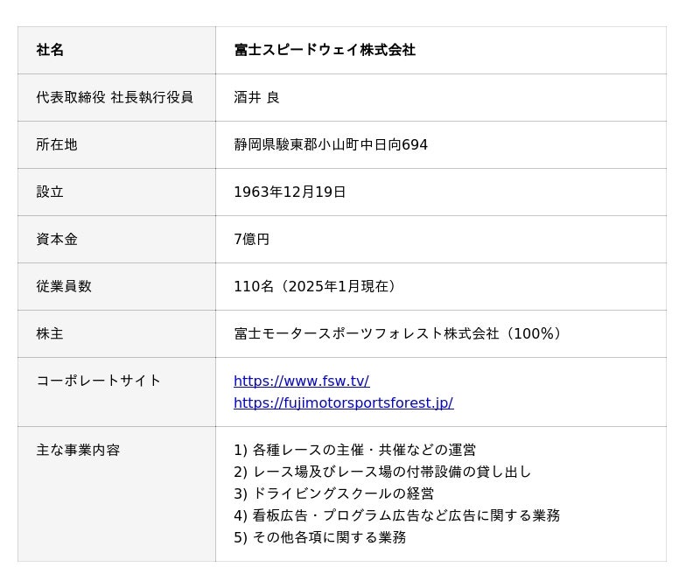Viewport: 700px width, 588px height.
Task: Click the founding date 1963年12月19日
Action: tap(290, 192)
